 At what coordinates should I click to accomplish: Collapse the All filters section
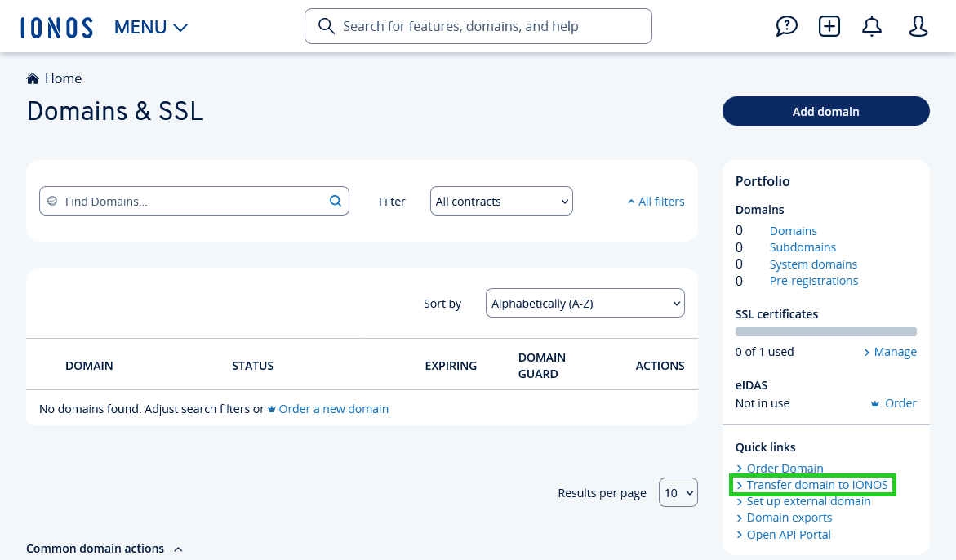click(x=656, y=201)
